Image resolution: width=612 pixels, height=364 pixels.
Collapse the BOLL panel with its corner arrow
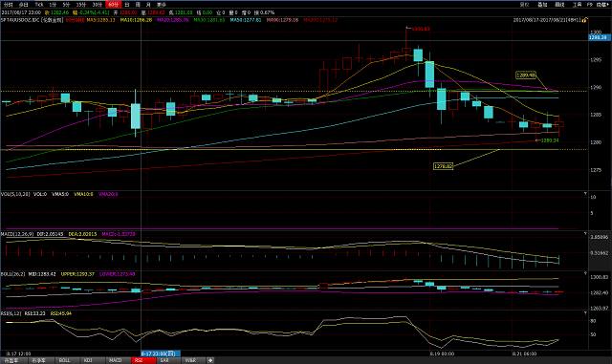(x=585, y=273)
